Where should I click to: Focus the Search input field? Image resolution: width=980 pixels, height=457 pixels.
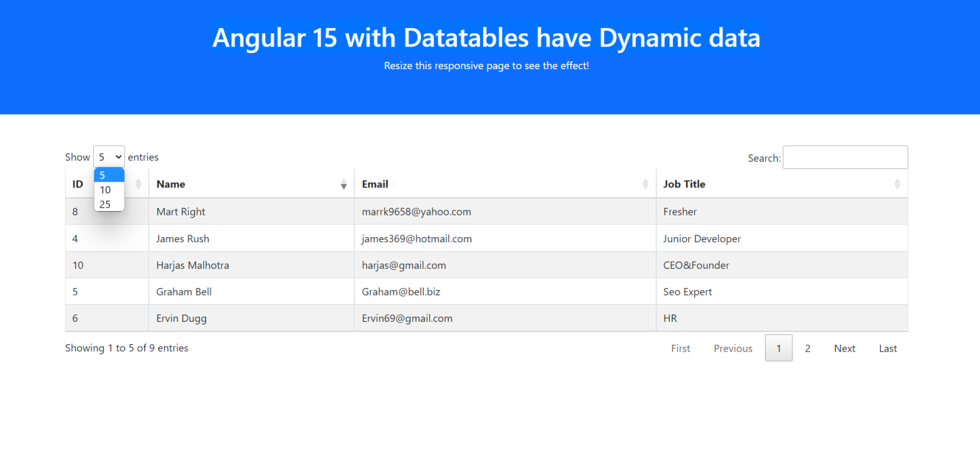[x=845, y=157]
